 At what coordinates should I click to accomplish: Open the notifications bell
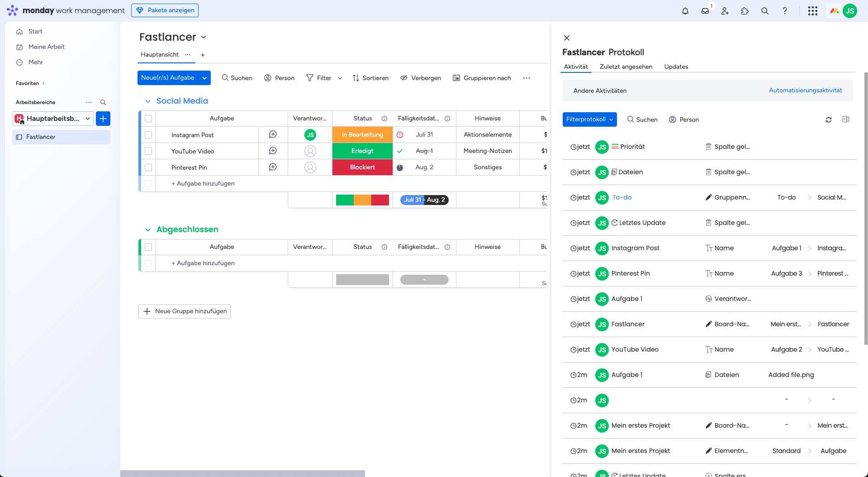pyautogui.click(x=685, y=11)
